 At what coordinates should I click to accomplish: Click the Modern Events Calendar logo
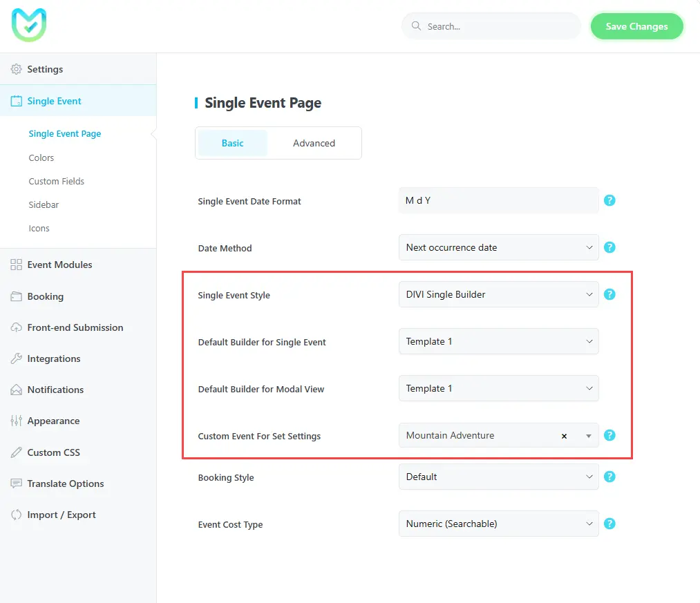29,25
